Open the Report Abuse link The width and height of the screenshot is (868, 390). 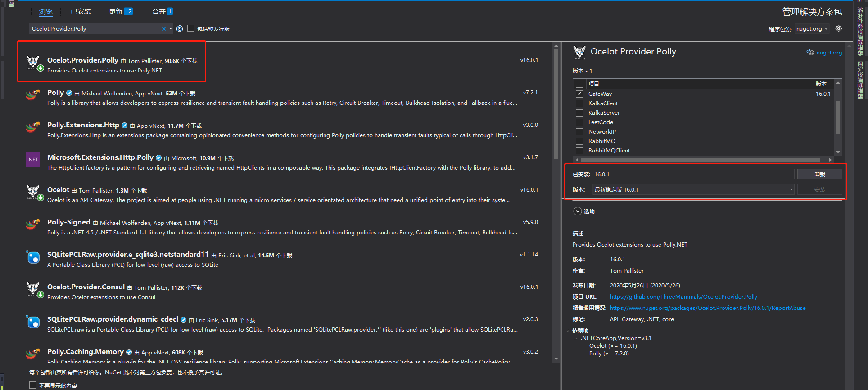pos(708,308)
